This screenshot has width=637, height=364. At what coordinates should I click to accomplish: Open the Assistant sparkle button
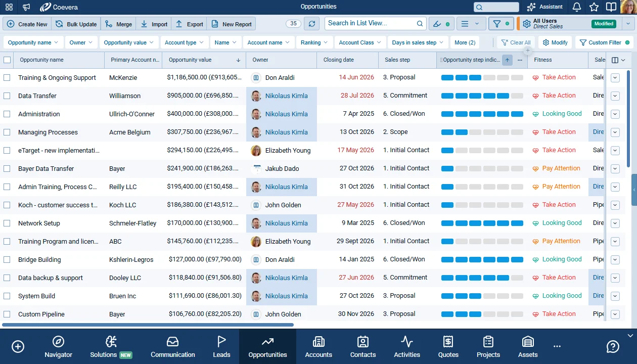(544, 7)
